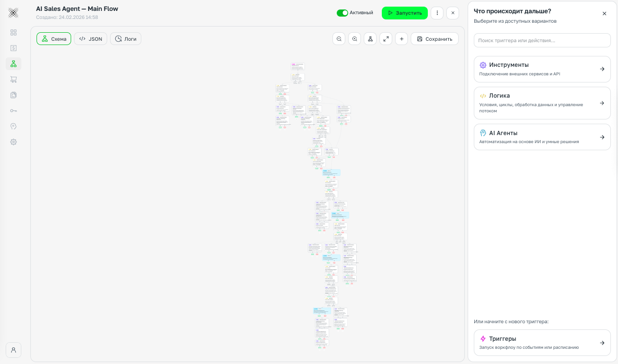The image size is (618, 364).
Task: Open the three-dot more options menu
Action: (x=437, y=13)
